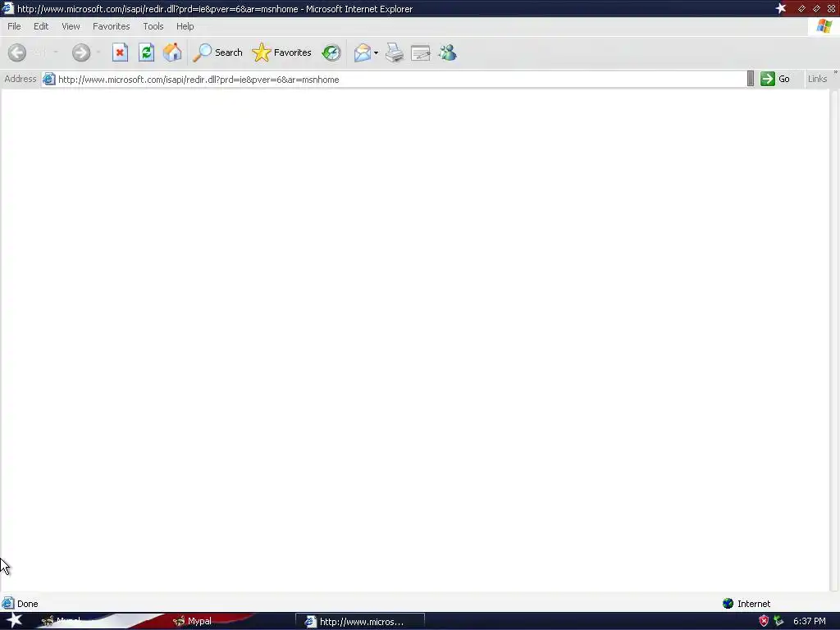This screenshot has width=840, height=630.
Task: Click the star icon in the title bar
Action: (781, 8)
